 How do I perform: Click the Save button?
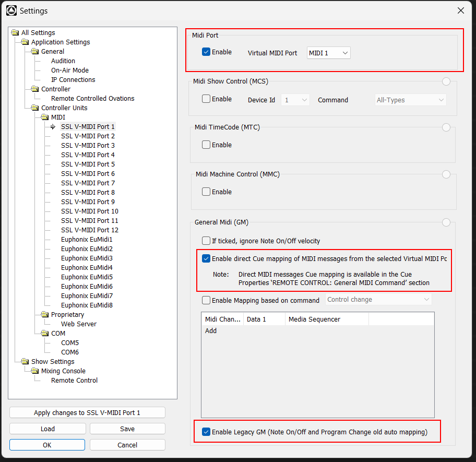point(127,429)
